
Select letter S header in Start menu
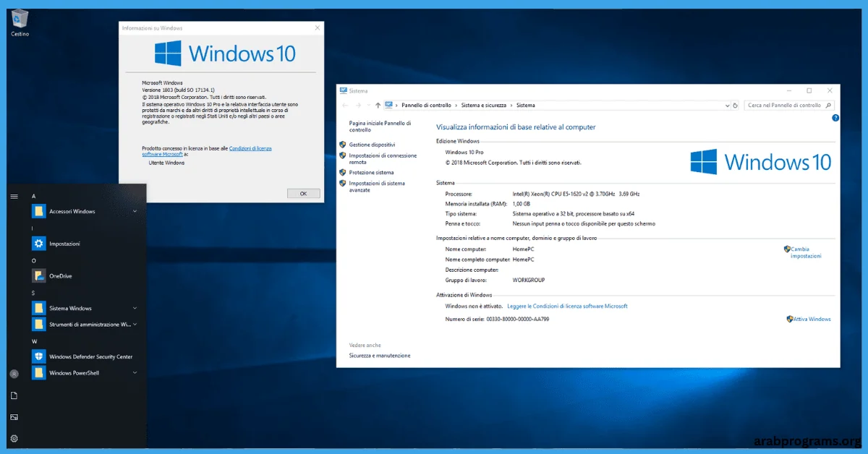click(x=33, y=293)
